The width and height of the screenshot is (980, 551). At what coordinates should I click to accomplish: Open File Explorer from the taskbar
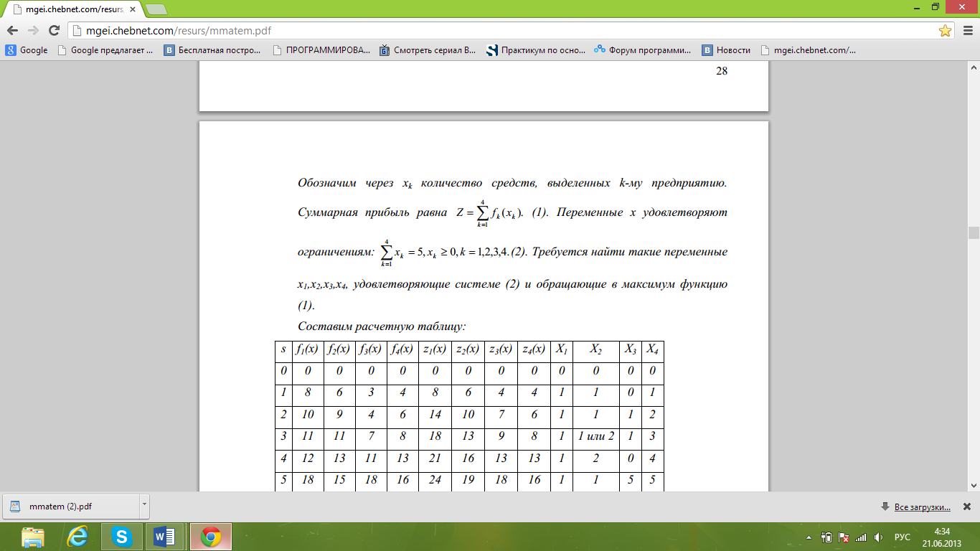(32, 537)
